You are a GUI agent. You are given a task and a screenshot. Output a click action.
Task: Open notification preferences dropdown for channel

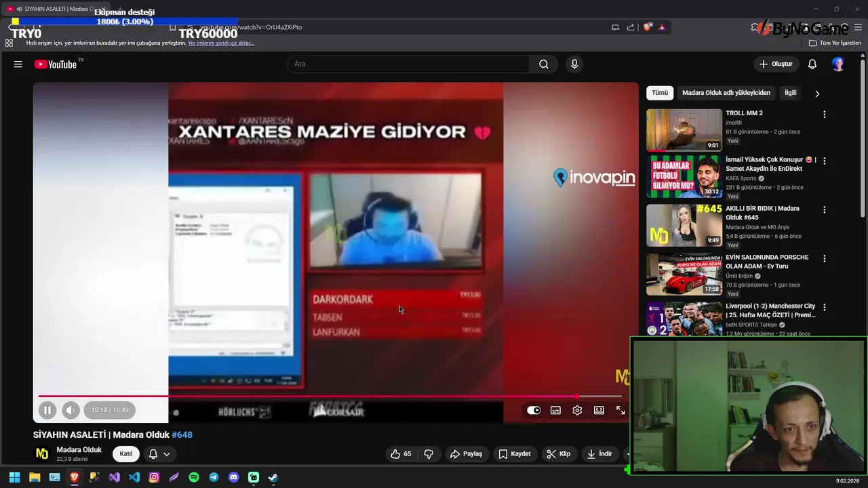pos(159,454)
